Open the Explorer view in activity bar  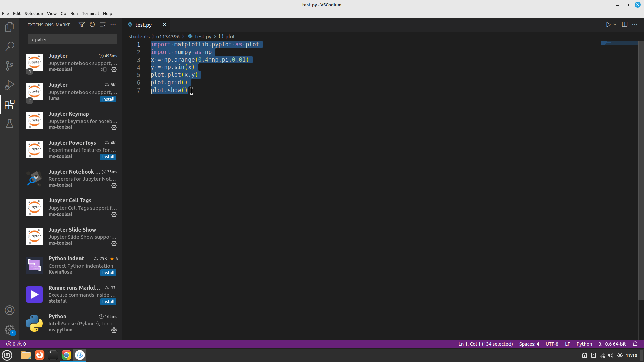tap(10, 27)
